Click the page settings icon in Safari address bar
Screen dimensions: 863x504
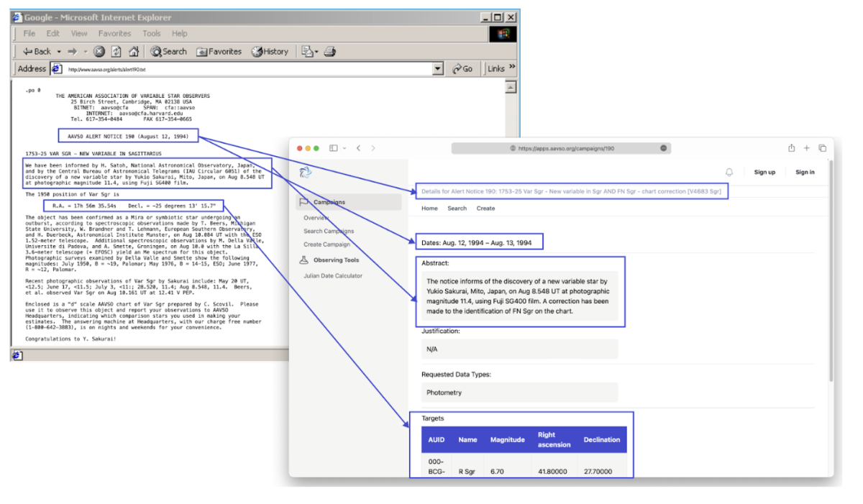[x=663, y=148]
